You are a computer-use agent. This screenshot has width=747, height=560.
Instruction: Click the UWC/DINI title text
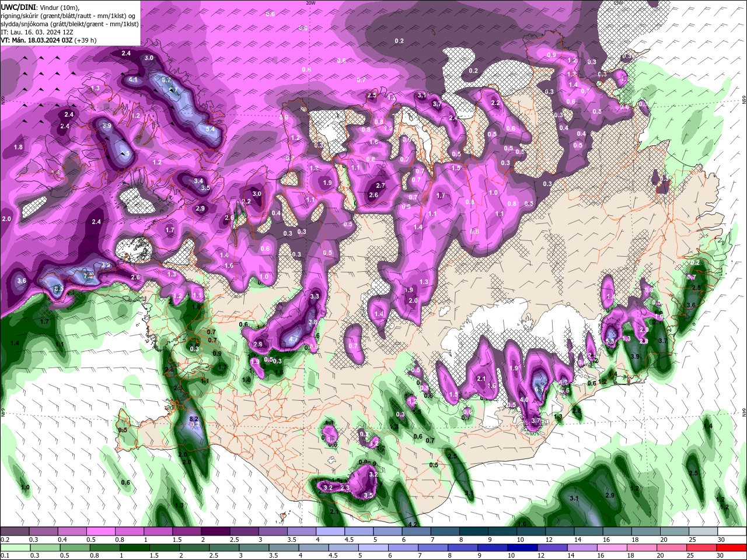tap(18, 6)
